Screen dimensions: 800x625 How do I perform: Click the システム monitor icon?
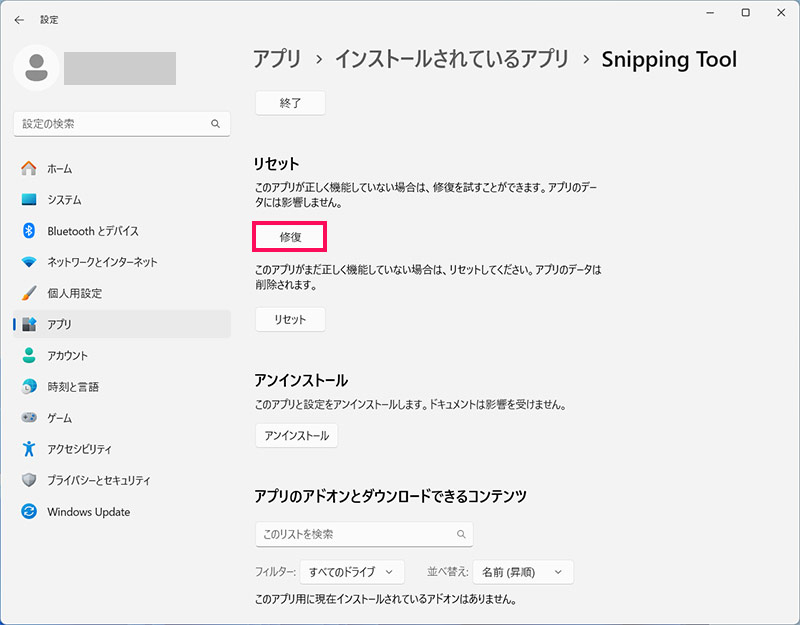pyautogui.click(x=29, y=199)
